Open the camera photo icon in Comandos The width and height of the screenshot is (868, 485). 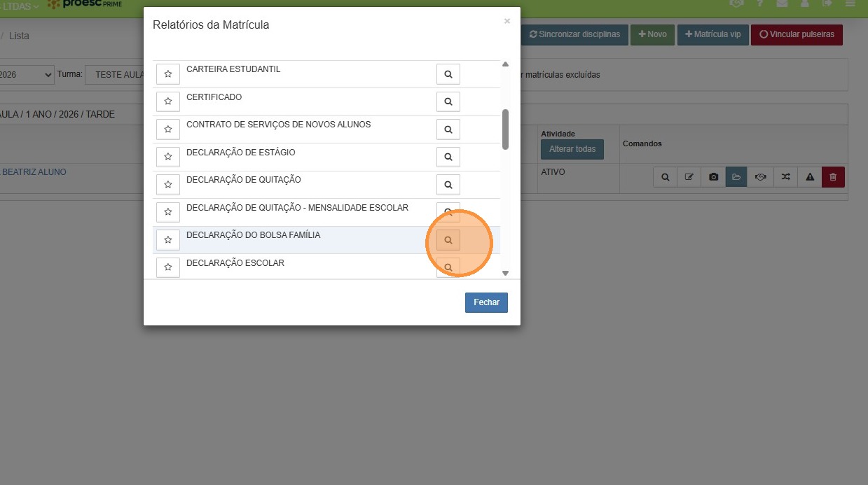(713, 177)
